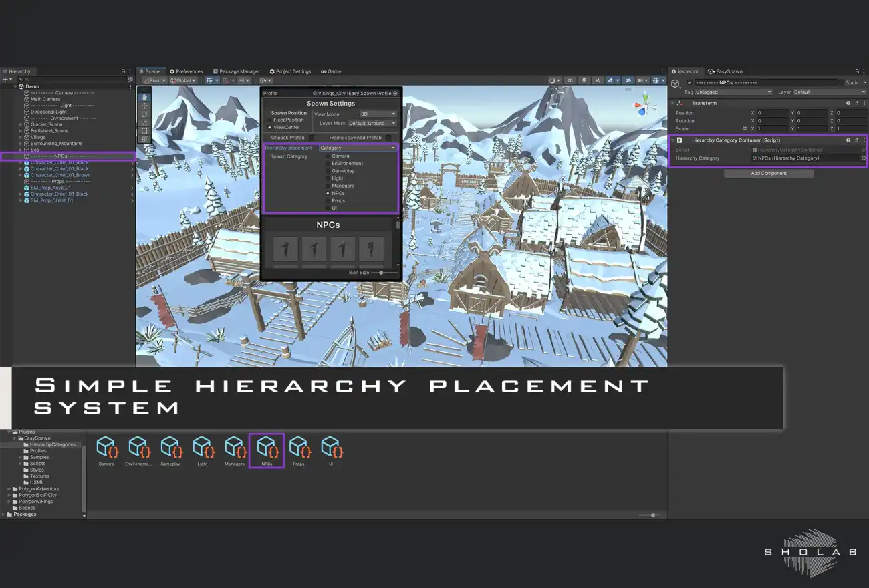Open Transform component help icon
869x588 pixels.
point(848,103)
